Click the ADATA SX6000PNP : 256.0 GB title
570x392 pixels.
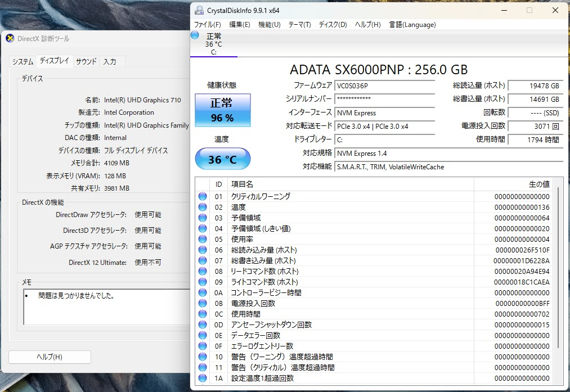379,69
